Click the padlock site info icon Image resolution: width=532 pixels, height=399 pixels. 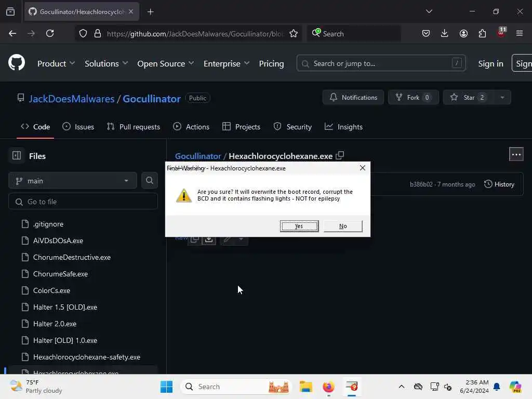click(x=98, y=33)
